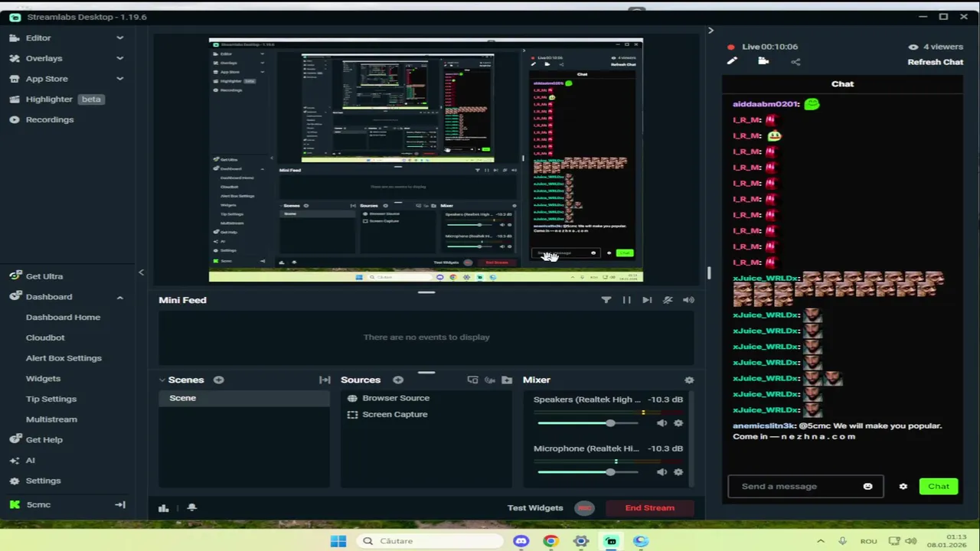980x551 pixels.
Task: Toggle the REC recording button
Action: [585, 508]
